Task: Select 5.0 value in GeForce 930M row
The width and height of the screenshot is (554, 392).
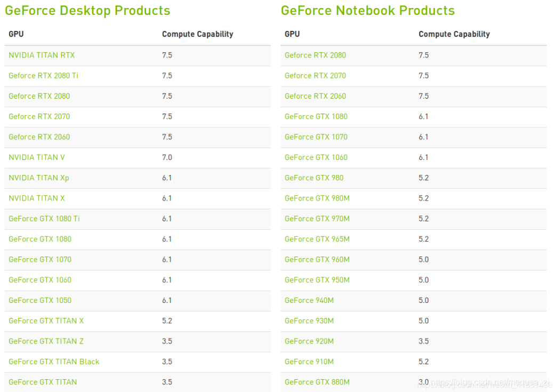Action: tap(423, 321)
